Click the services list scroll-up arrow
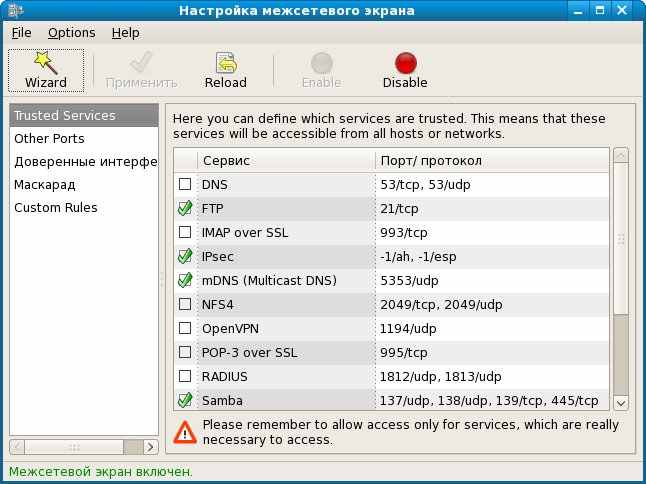The image size is (646, 484). 621,156
